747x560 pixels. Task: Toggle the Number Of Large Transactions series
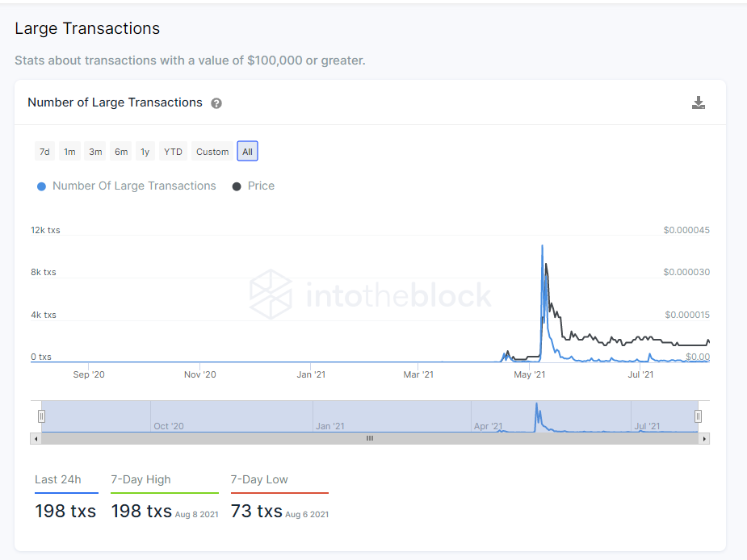(x=126, y=186)
